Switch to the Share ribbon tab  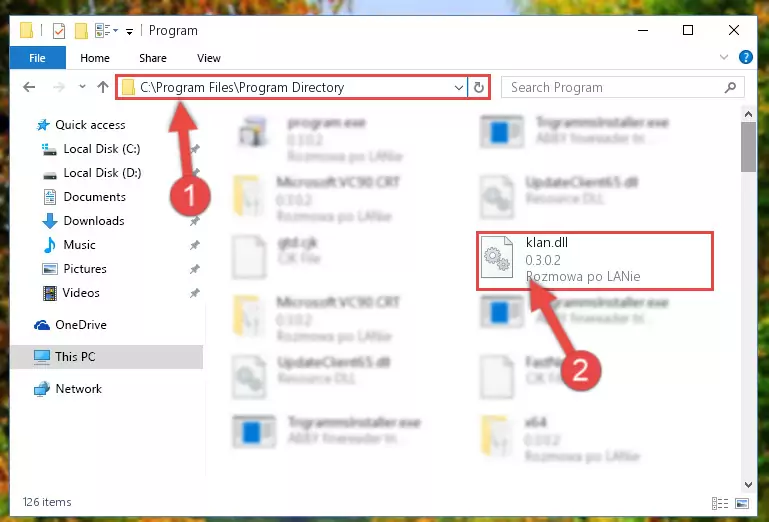153,58
